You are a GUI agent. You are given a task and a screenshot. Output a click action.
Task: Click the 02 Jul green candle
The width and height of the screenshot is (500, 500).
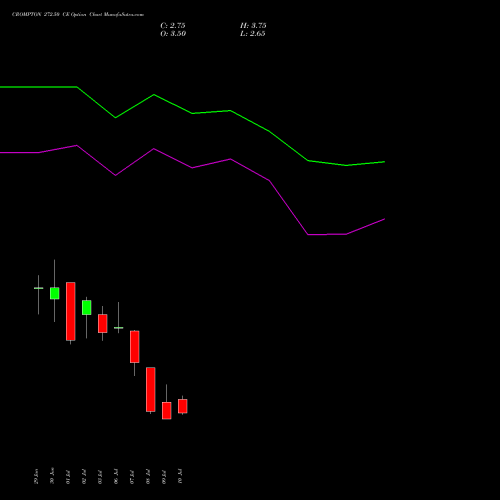(87, 307)
